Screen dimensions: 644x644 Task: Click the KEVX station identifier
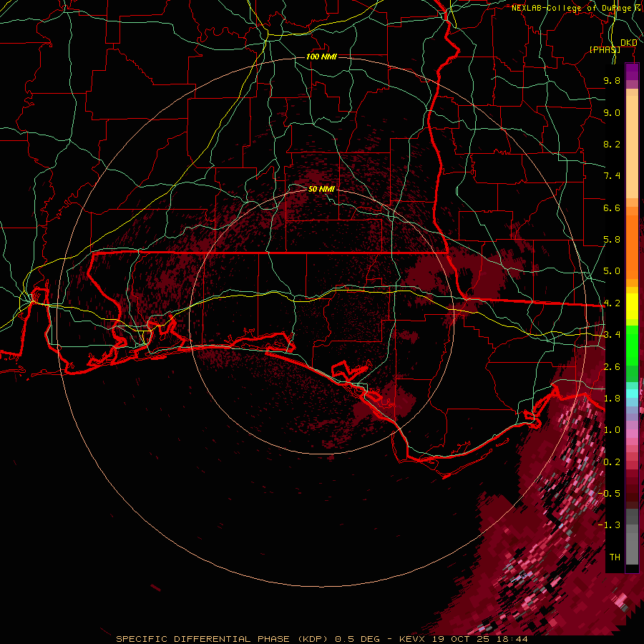click(x=413, y=639)
